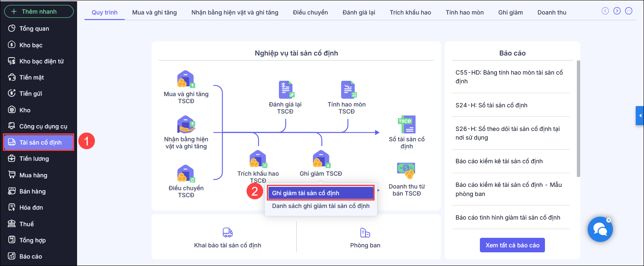
Task: Open the Sổ tài sản cố định icon
Action: 407,124
